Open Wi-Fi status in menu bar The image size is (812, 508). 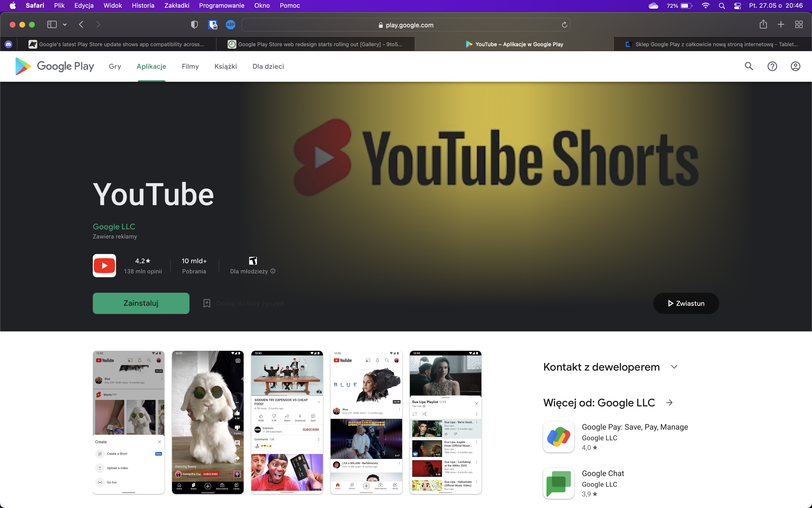[x=706, y=6]
